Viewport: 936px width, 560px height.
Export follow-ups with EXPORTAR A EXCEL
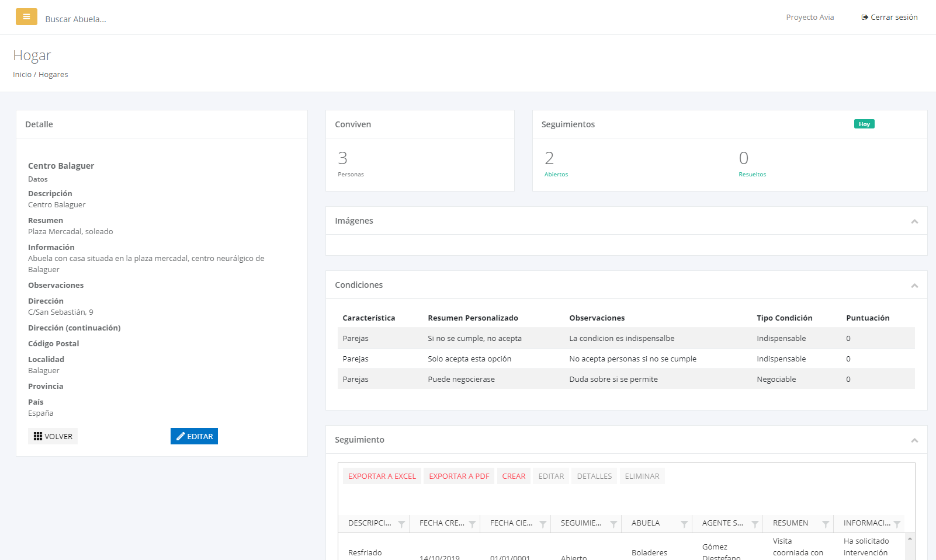pos(382,476)
